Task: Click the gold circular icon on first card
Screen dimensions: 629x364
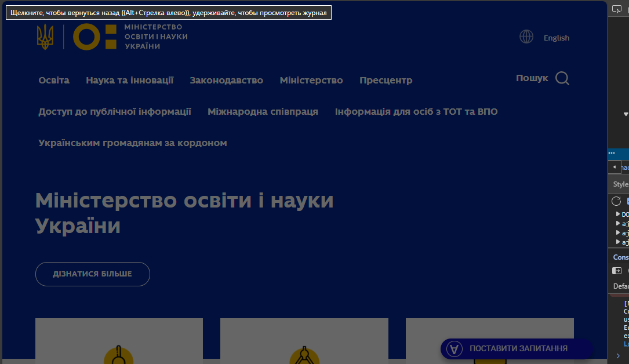Action: click(118, 354)
